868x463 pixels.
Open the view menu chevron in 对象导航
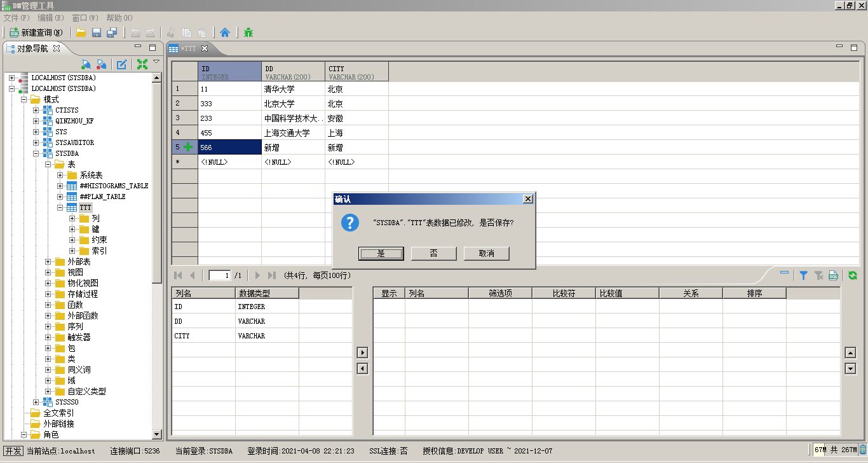tap(156, 61)
